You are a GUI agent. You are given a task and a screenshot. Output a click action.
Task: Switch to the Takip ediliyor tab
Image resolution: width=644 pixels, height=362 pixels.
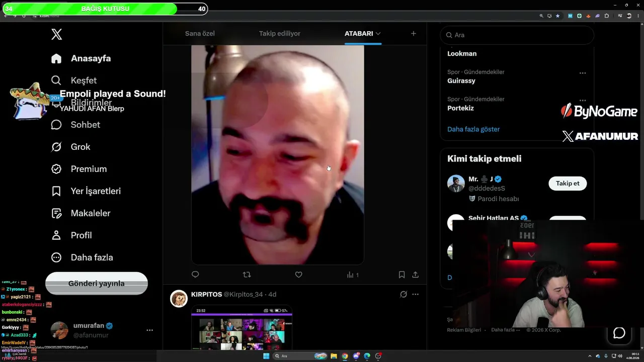[280, 34]
